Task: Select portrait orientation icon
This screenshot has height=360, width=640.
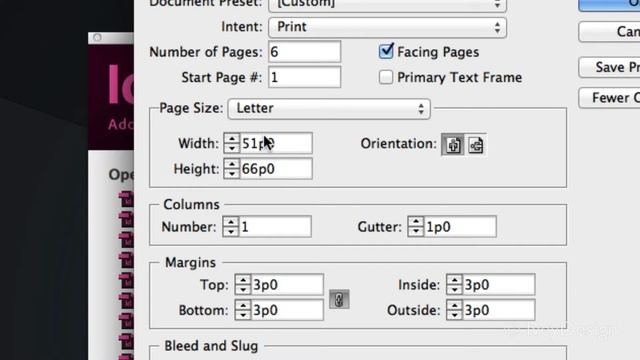Action: click(x=453, y=144)
